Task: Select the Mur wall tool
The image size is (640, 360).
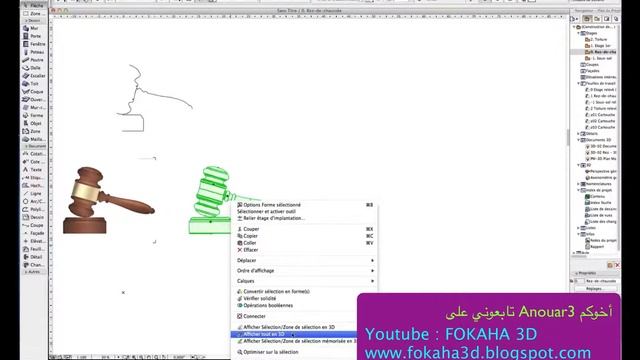Action: coord(34,28)
